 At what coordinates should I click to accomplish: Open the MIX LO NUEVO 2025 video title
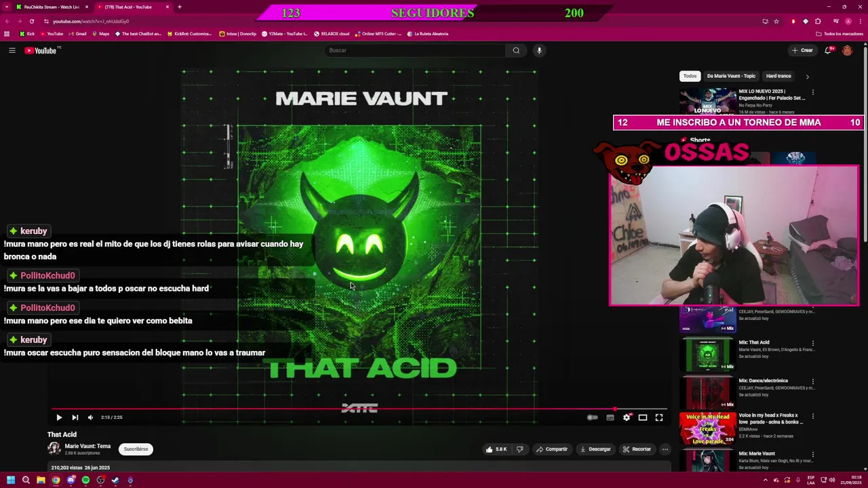click(x=772, y=94)
